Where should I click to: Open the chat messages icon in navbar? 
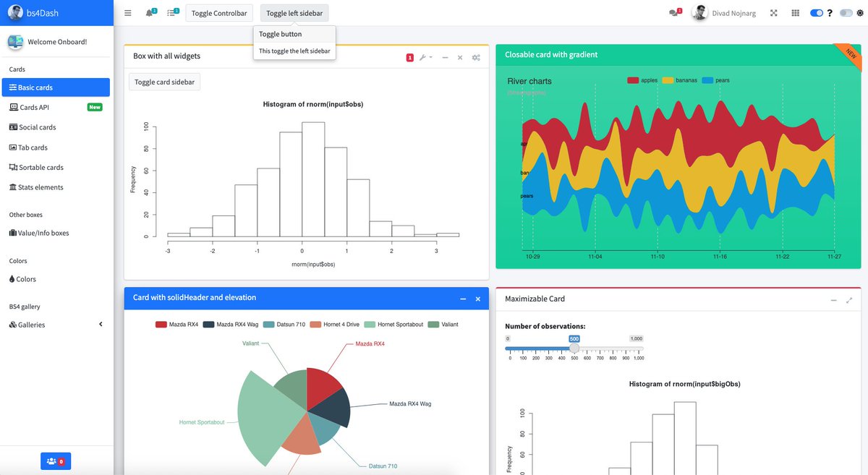coord(675,12)
